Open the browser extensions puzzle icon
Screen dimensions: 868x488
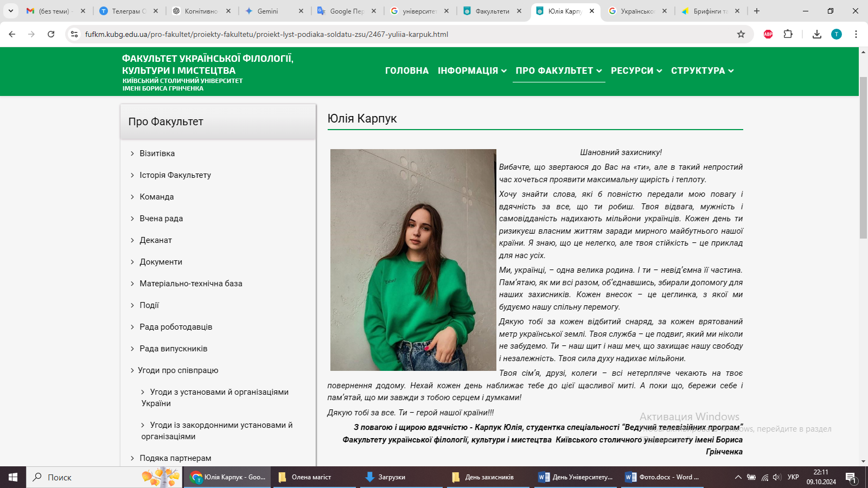pos(788,34)
